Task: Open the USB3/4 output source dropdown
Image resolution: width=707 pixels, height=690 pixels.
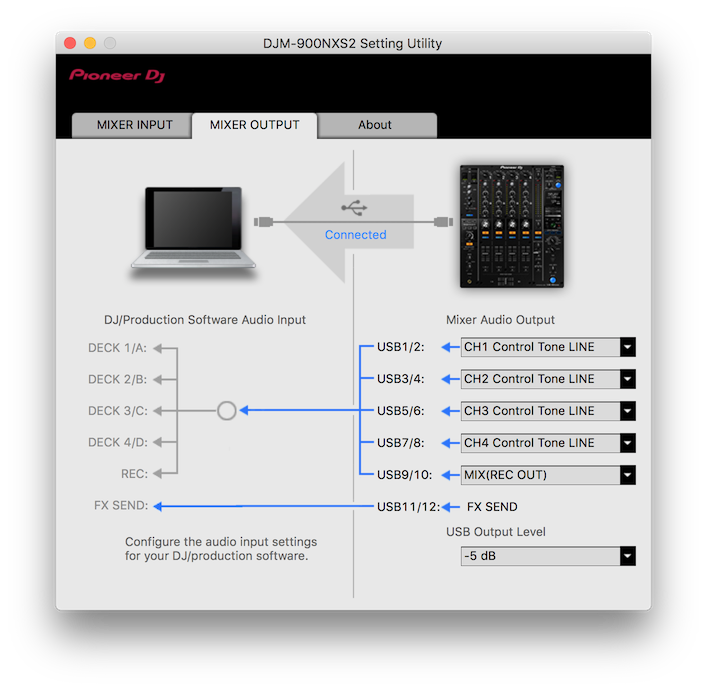Action: click(548, 379)
